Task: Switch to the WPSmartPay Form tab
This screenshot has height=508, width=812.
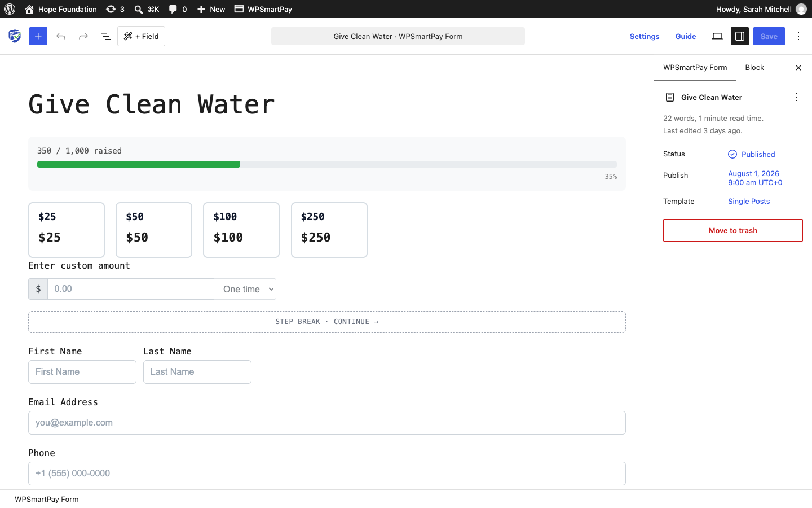Action: tap(695, 68)
